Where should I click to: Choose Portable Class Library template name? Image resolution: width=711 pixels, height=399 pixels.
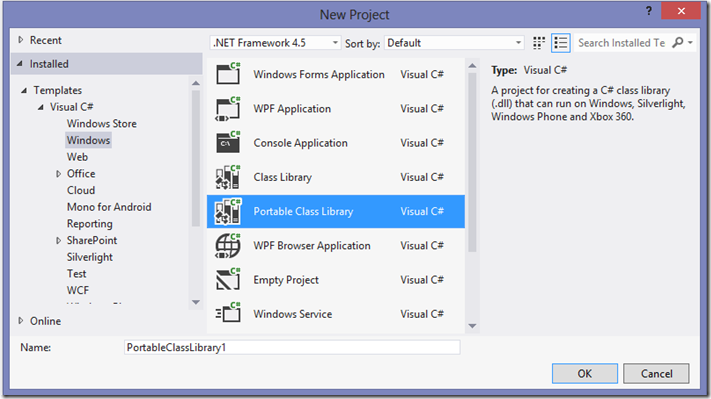(x=303, y=211)
